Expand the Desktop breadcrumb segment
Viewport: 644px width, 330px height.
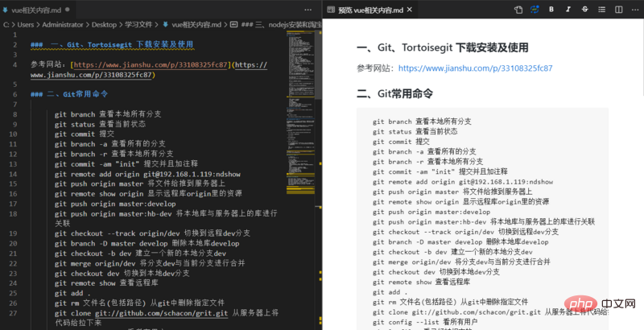104,25
